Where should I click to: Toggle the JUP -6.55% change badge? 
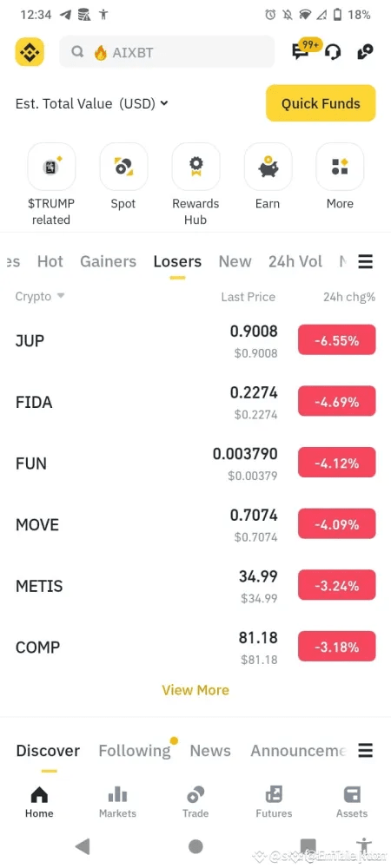[x=337, y=340]
